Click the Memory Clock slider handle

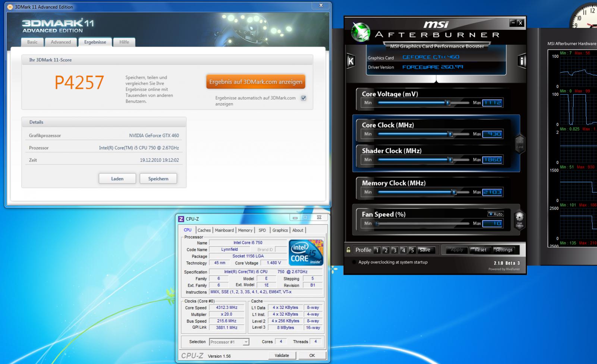click(454, 192)
